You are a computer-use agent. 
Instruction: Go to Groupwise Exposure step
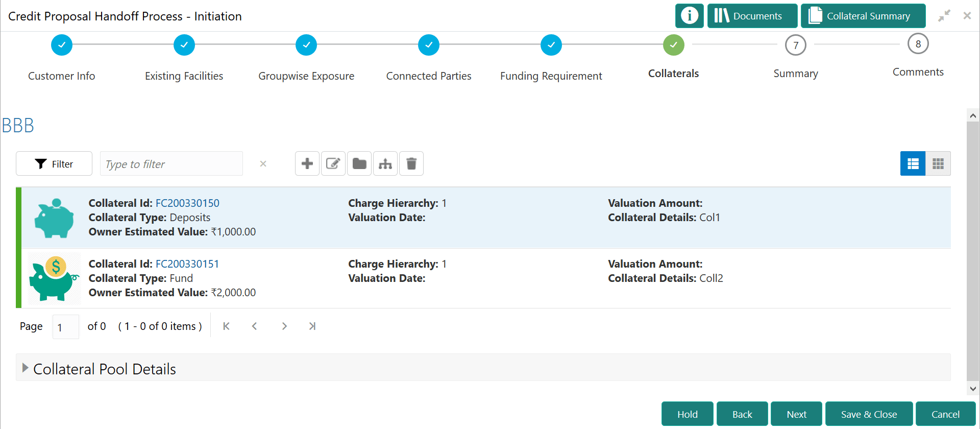[306, 45]
